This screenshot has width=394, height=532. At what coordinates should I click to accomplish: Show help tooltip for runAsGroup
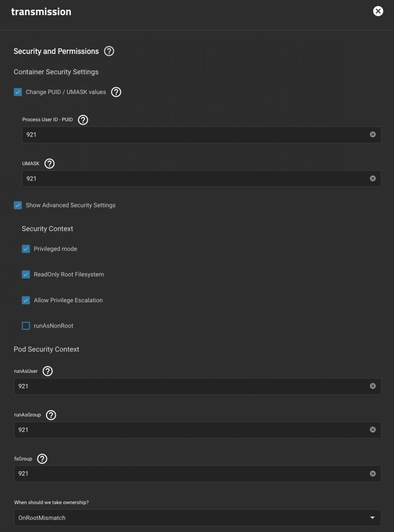(51, 415)
